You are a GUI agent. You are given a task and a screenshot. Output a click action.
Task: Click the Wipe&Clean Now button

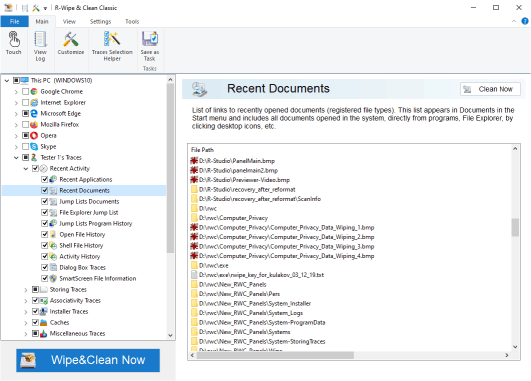click(x=88, y=360)
